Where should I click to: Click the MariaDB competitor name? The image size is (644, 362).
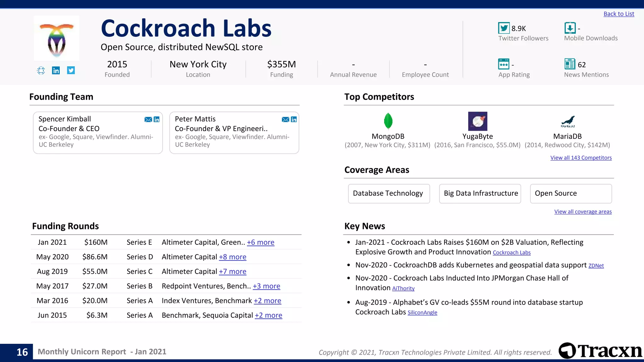(568, 136)
